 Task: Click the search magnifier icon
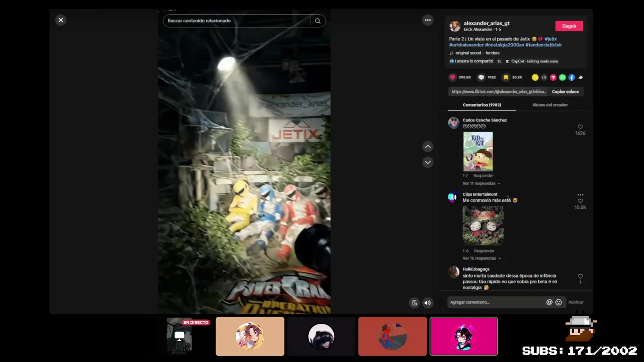318,21
